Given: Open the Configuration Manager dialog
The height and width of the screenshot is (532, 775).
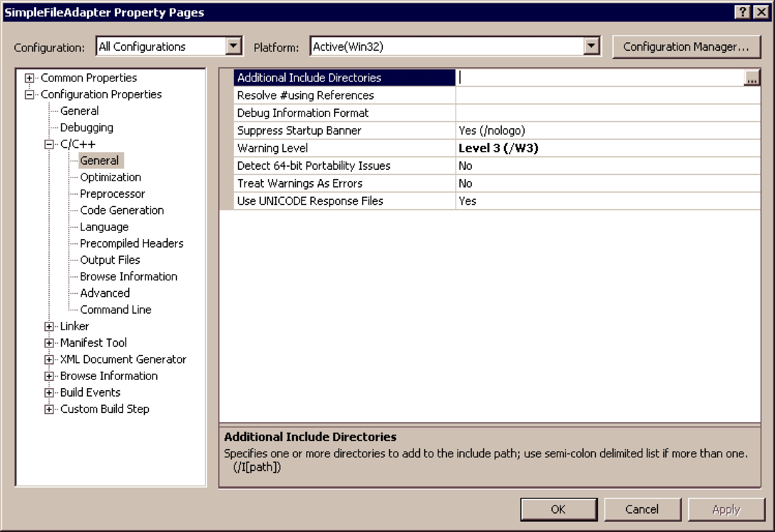Looking at the screenshot, I should [686, 47].
